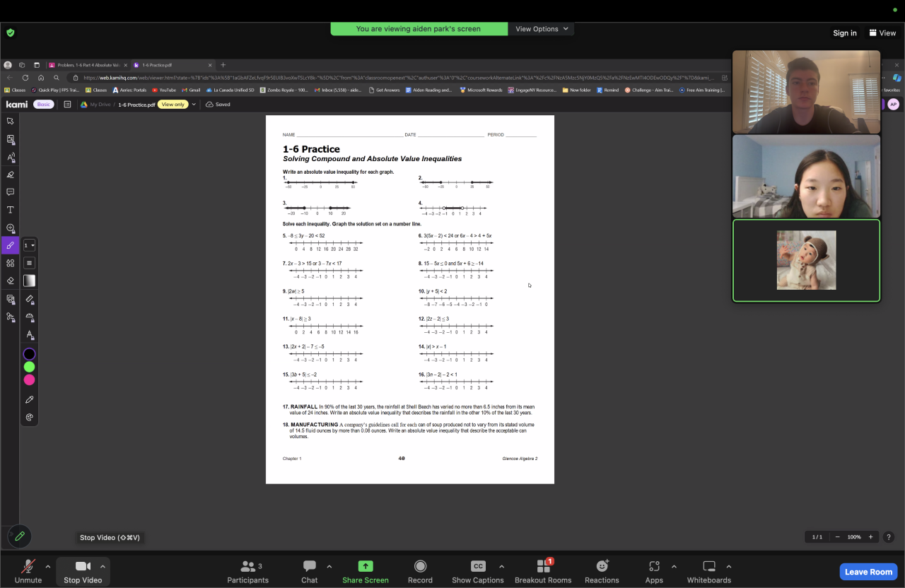Open the Gmail bookmark

[191, 90]
